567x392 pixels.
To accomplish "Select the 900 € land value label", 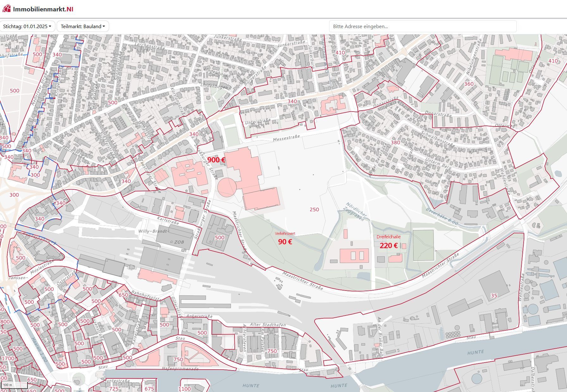I will click(216, 160).
